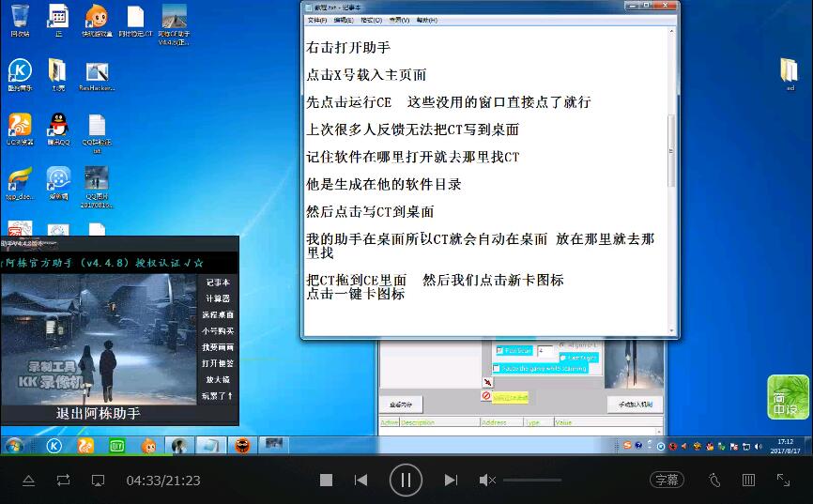
Task: Enter fullscreen mode in the player
Action: tap(783, 480)
